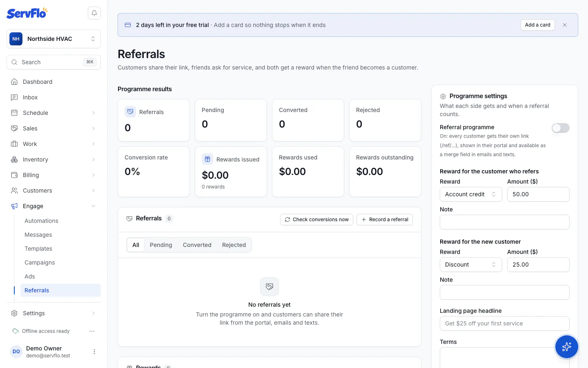The width and height of the screenshot is (588, 368).
Task: Click the credit card icon in the trial banner
Action: tap(128, 25)
